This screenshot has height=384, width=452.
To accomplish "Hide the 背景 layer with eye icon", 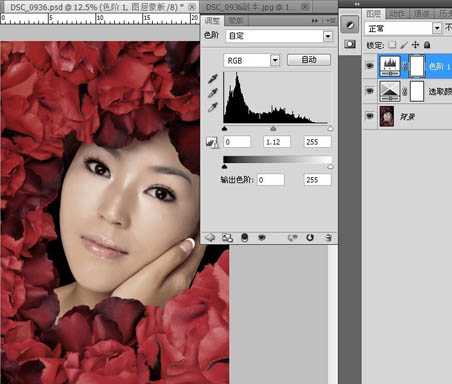I will (x=370, y=116).
